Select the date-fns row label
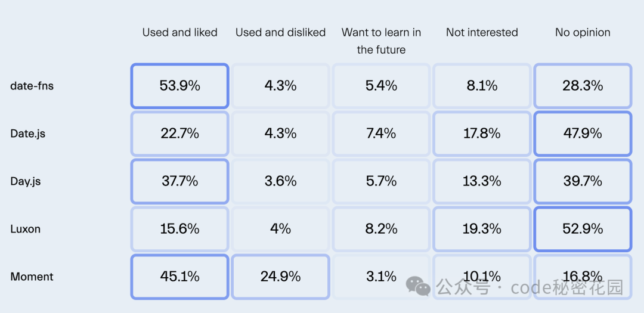Viewport: 644px width, 313px height. 32,86
